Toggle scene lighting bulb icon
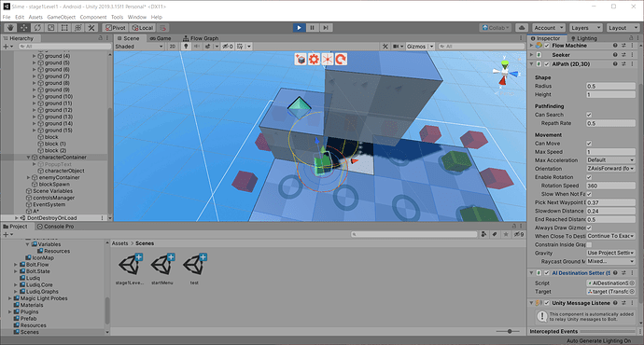The height and width of the screenshot is (345, 644). (186, 47)
